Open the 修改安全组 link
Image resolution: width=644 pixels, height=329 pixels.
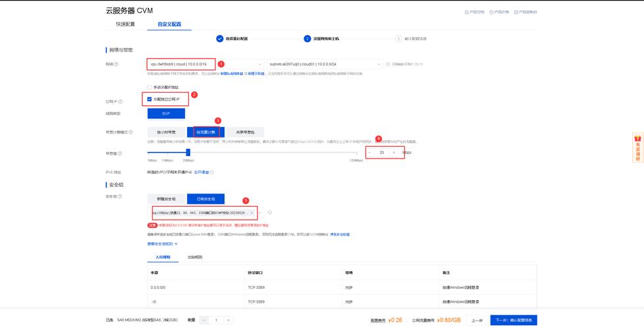(x=340, y=235)
